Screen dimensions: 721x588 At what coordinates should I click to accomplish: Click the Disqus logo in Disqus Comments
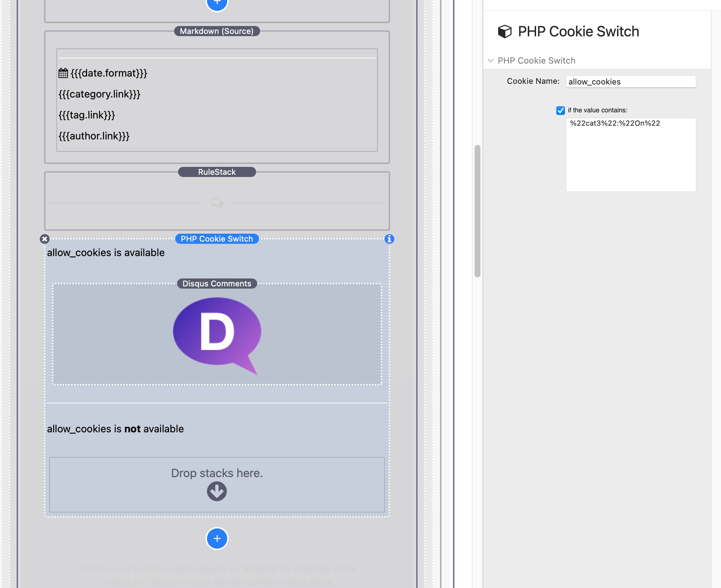coord(217,335)
